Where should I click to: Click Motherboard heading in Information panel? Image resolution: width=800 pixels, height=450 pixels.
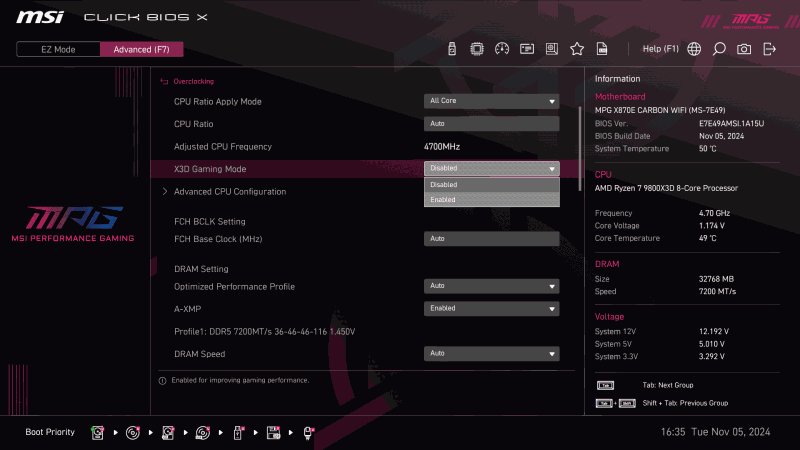(620, 97)
